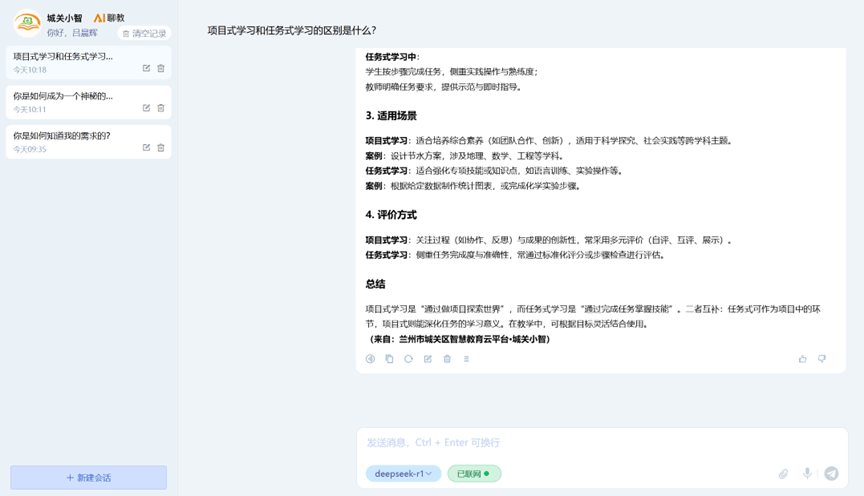The height and width of the screenshot is (496, 864).
Task: Rename the '你是如何成为一个神秘的...' conversation
Action: 147,108
